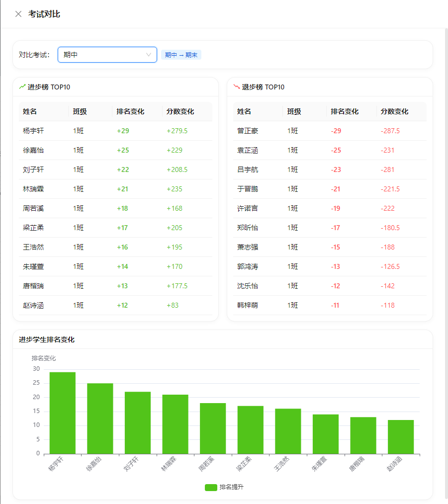Click the -287.5 score change value
The height and width of the screenshot is (504, 448).
pos(391,131)
